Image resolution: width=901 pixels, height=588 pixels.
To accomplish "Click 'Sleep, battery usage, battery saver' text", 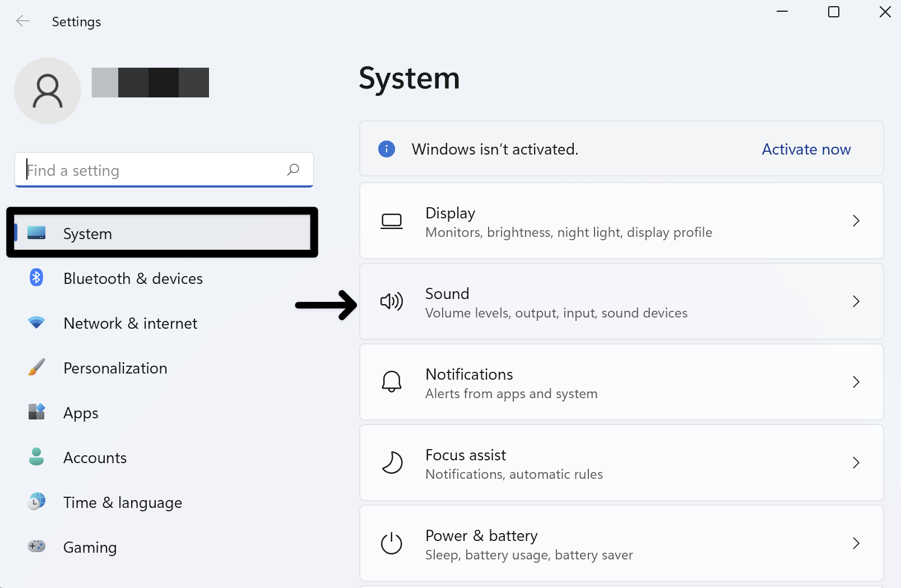I will coord(530,555).
